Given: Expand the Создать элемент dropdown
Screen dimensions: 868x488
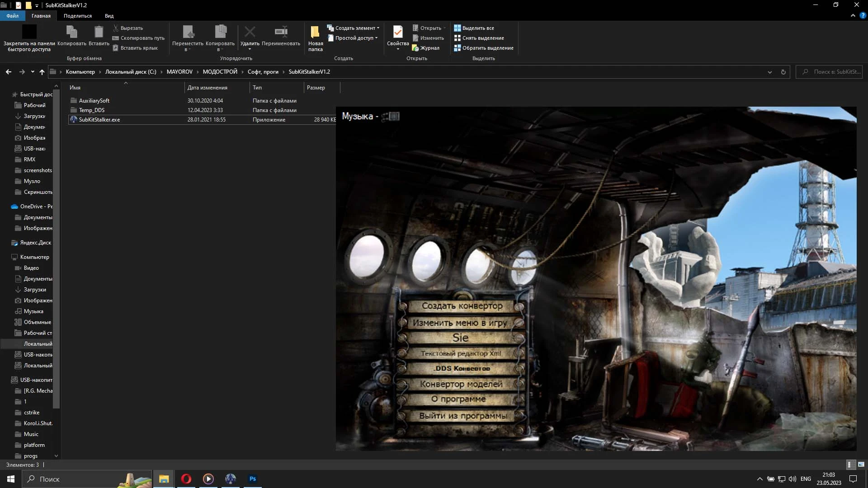Looking at the screenshot, I should click(377, 28).
